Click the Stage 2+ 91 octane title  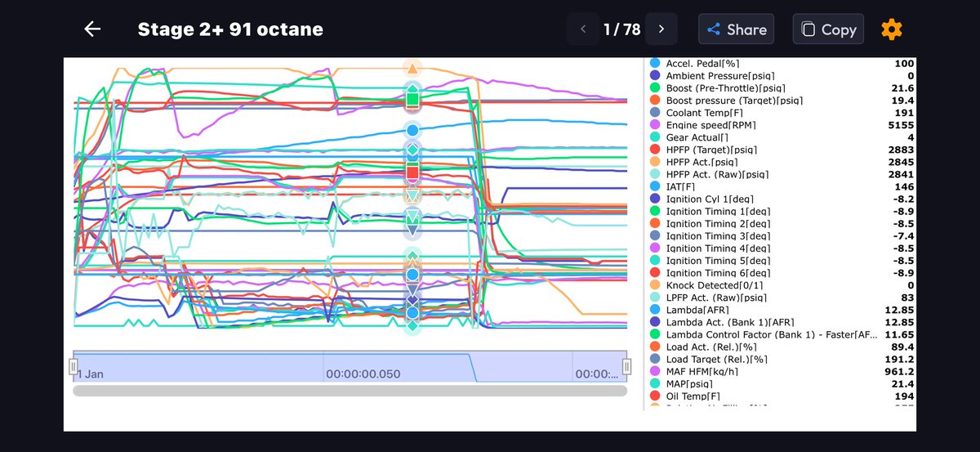coord(230,29)
